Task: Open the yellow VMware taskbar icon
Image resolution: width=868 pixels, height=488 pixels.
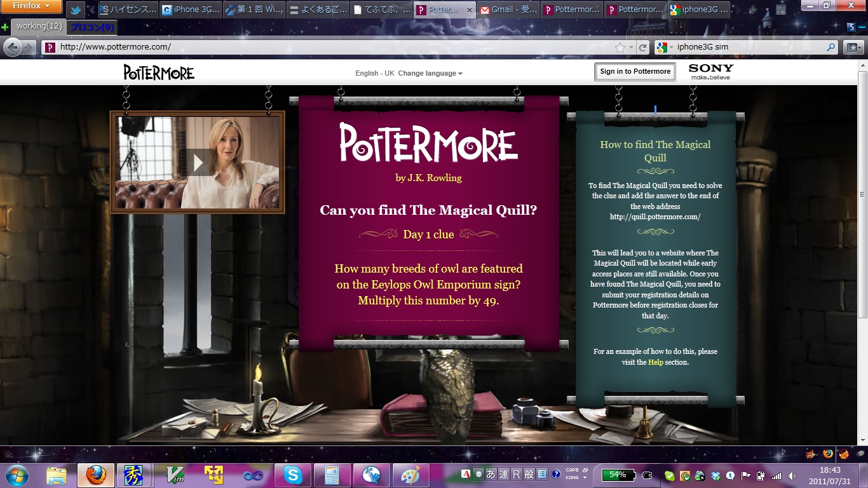Action: (214, 475)
